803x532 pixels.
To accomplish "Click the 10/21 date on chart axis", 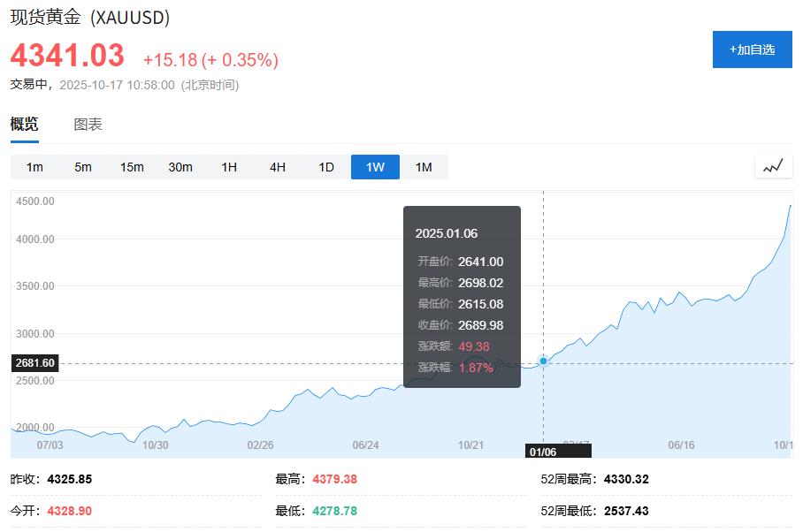I will pos(471,445).
